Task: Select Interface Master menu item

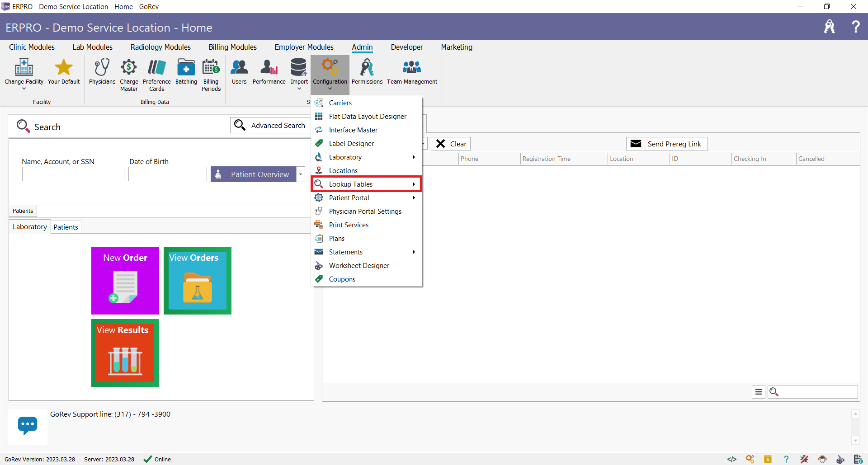Action: [367, 130]
